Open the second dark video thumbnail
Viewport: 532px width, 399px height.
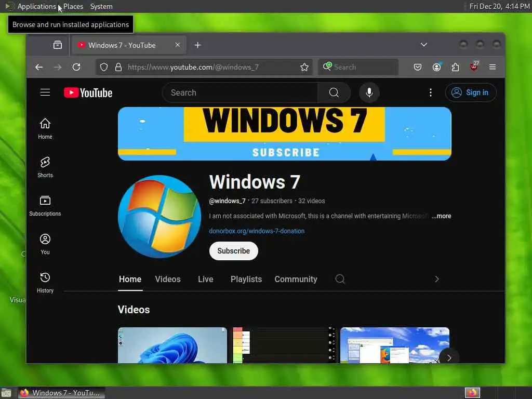pyautogui.click(x=284, y=345)
